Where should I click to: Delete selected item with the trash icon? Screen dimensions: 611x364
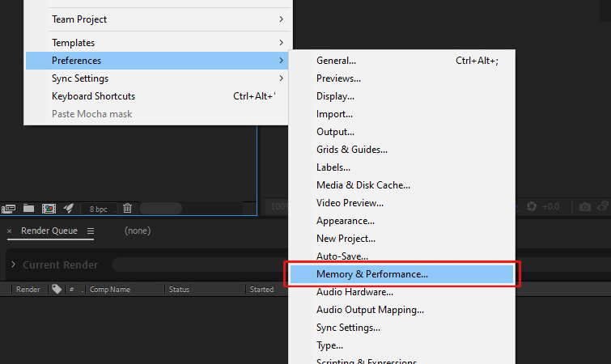[x=127, y=208]
